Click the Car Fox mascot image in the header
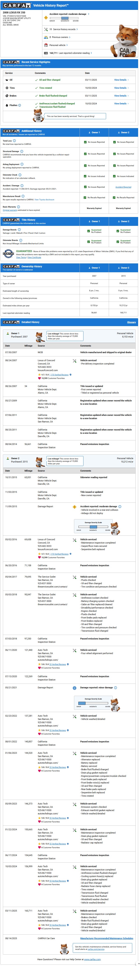This screenshot has height=980, width=140. [124, 41]
